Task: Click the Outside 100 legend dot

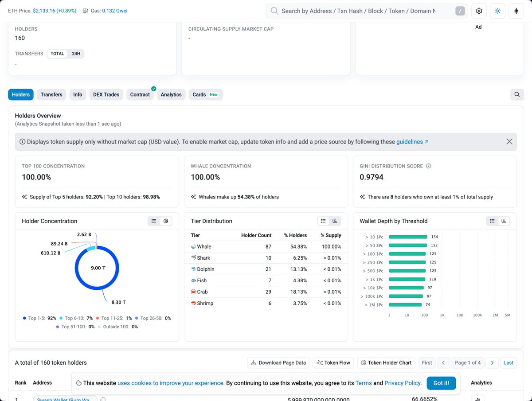Action: 99,327
